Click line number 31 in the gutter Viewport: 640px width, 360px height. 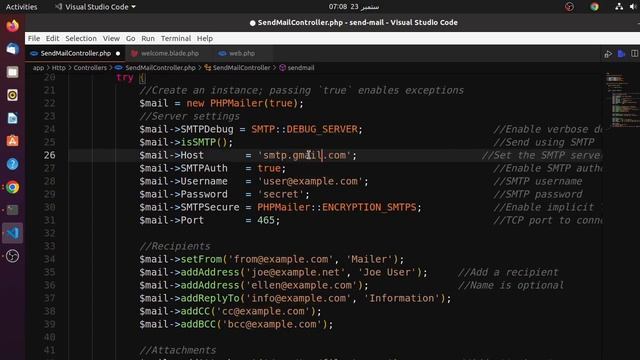tap(49, 220)
